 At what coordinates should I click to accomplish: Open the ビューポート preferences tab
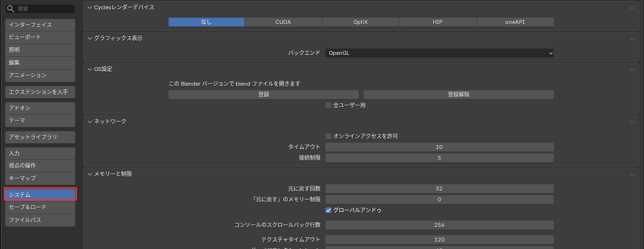pos(40,37)
